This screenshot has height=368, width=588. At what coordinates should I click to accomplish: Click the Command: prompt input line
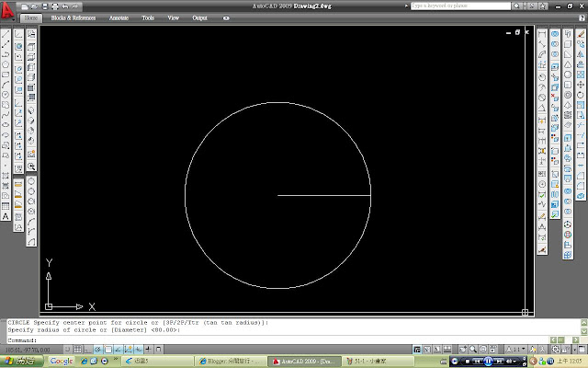[277, 340]
